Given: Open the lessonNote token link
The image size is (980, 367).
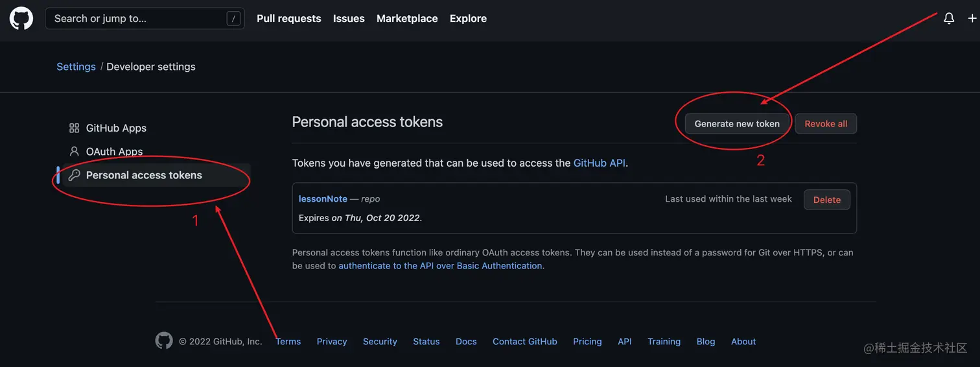Looking at the screenshot, I should pos(323,199).
